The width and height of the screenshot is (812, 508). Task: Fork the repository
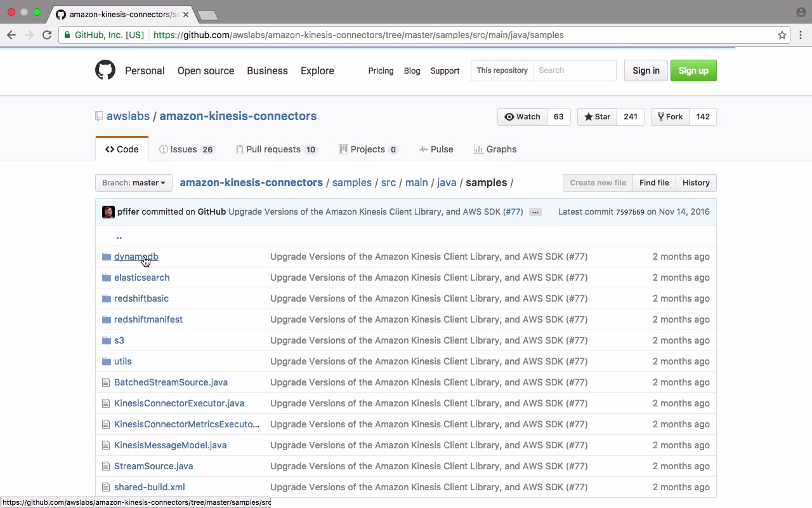[670, 117]
